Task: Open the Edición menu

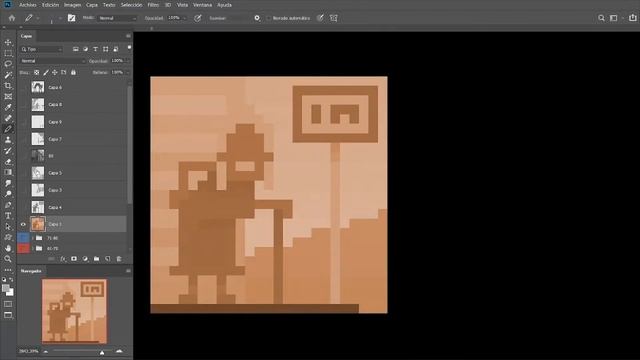Action: click(x=51, y=5)
